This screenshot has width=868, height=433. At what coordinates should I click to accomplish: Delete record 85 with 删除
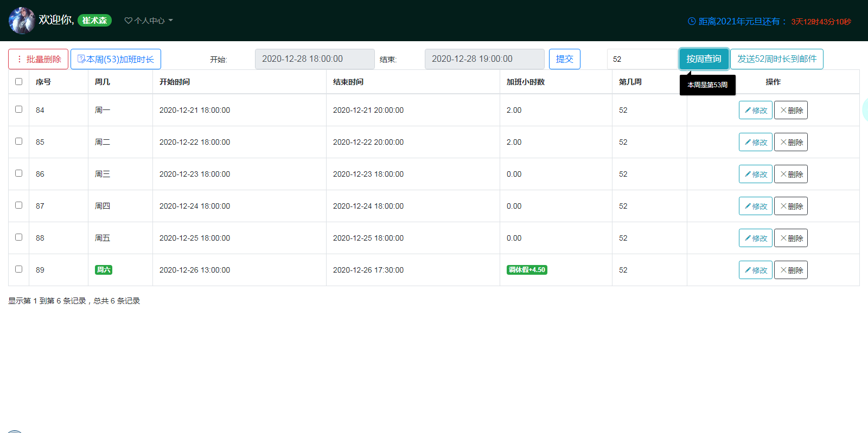point(791,142)
